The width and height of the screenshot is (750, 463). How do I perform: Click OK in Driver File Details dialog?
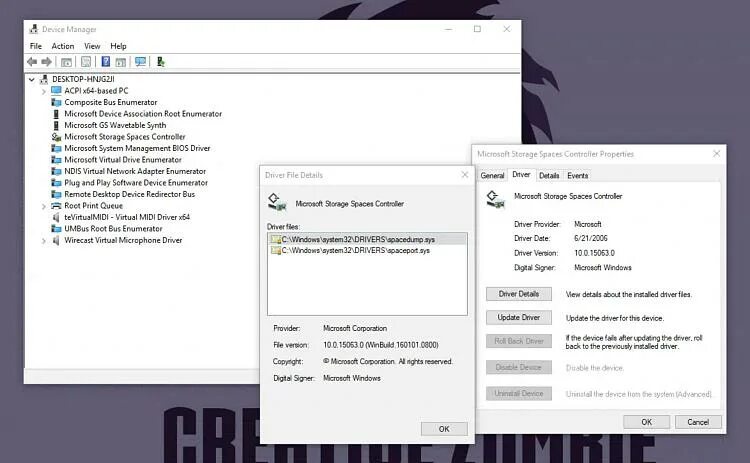(444, 429)
